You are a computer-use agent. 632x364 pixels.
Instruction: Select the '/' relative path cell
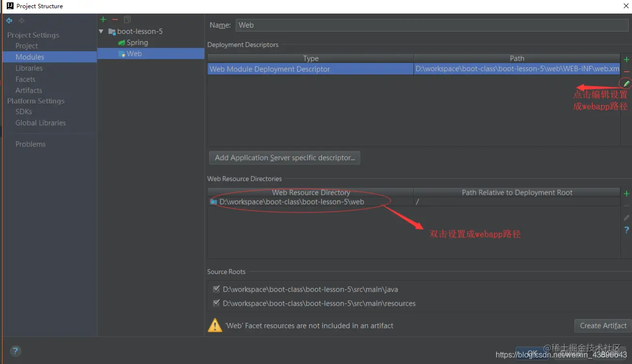pyautogui.click(x=517, y=202)
